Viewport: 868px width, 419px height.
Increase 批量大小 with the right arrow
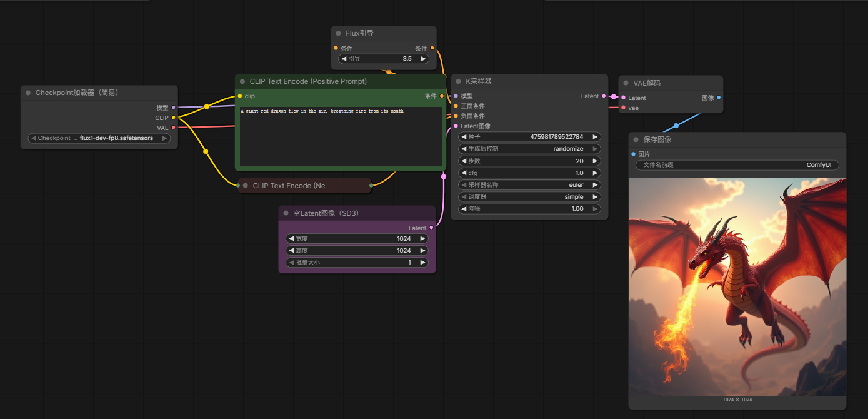[x=422, y=263]
